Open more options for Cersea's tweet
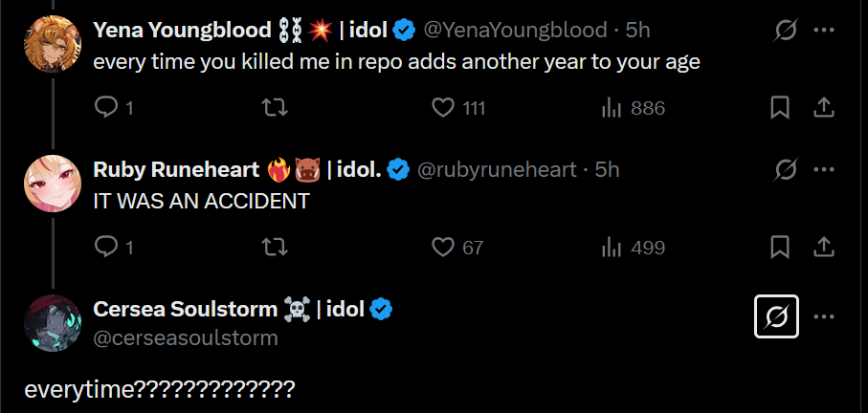Viewport: 868px width, 413px height. click(x=823, y=316)
